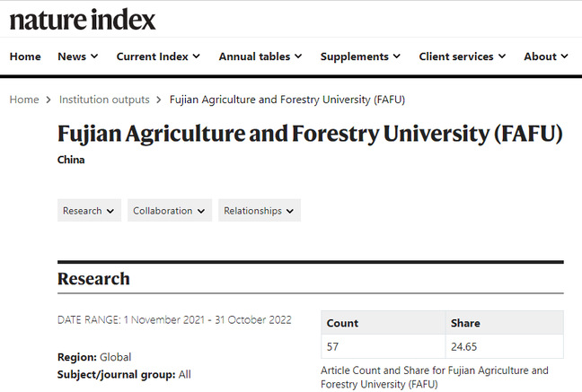Click the Home breadcrumb link

(x=24, y=100)
